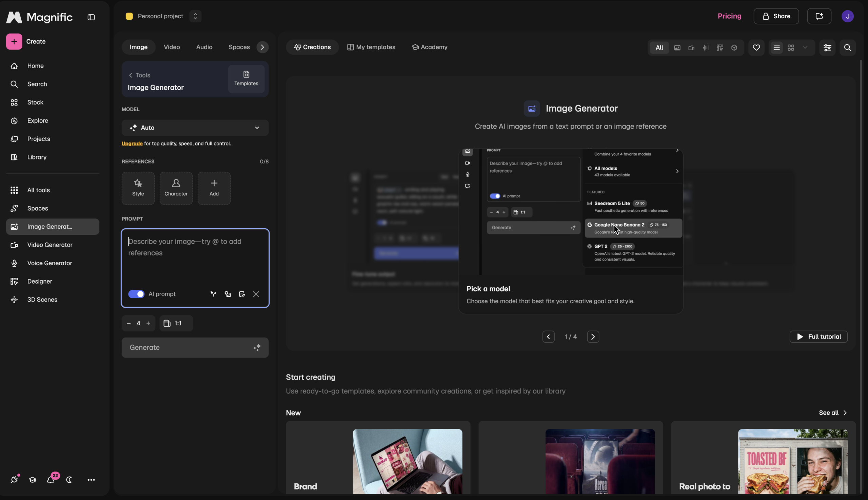Open the Creations tab
Viewport: 868px width, 500px height.
click(x=312, y=47)
